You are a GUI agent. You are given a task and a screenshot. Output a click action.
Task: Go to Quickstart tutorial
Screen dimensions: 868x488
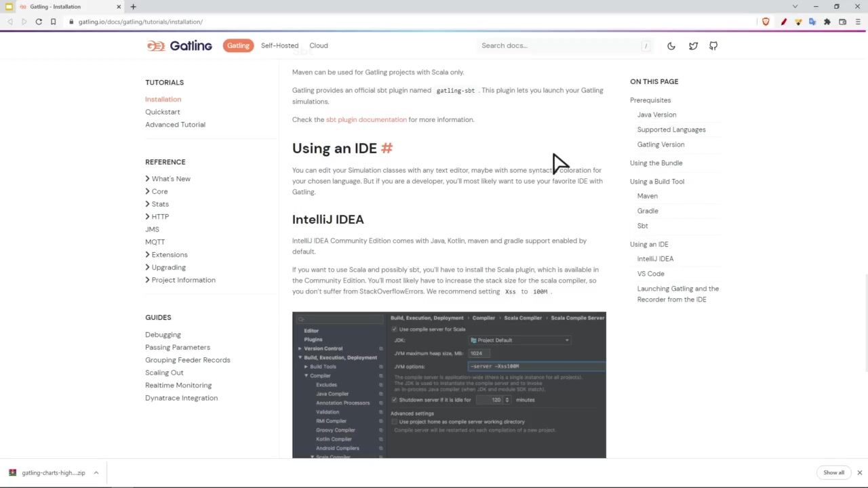163,112
